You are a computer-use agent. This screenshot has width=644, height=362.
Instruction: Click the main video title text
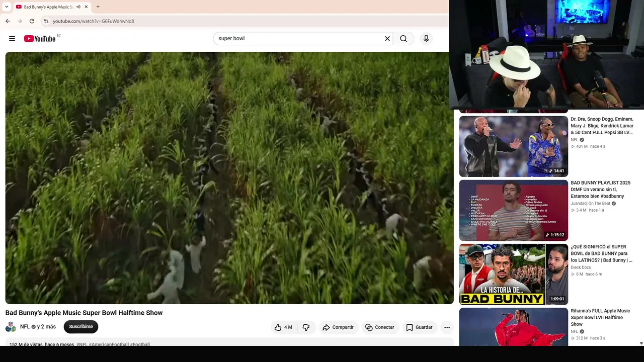tap(84, 313)
